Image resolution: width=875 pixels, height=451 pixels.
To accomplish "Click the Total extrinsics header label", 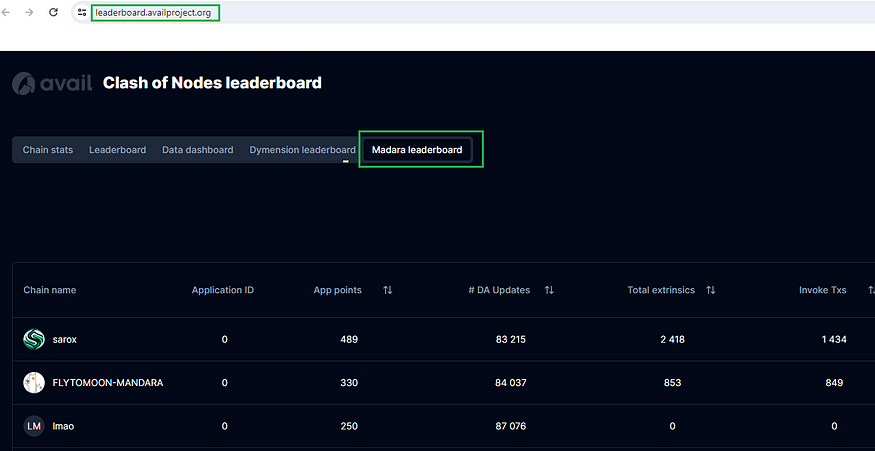I will [x=661, y=290].
